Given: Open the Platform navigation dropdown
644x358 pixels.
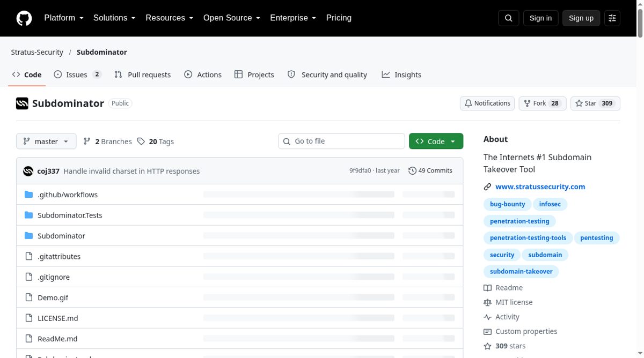Looking at the screenshot, I should 64,18.
